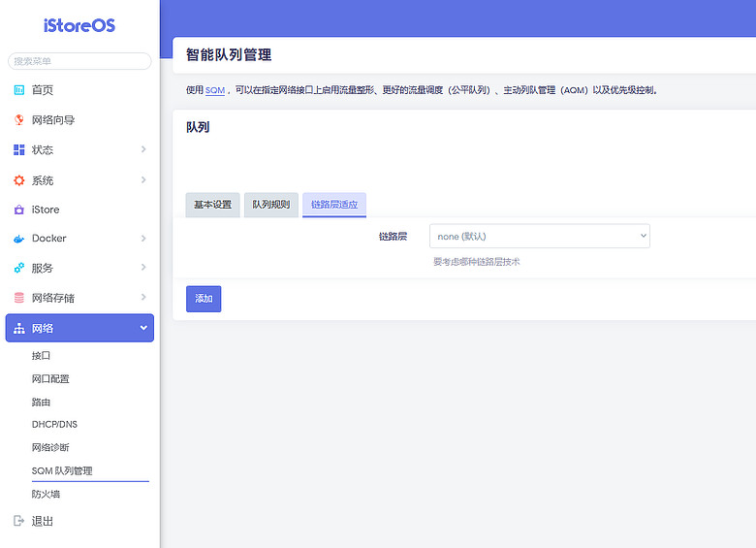Click the Docker whale icon
756x548 pixels.
tap(19, 239)
